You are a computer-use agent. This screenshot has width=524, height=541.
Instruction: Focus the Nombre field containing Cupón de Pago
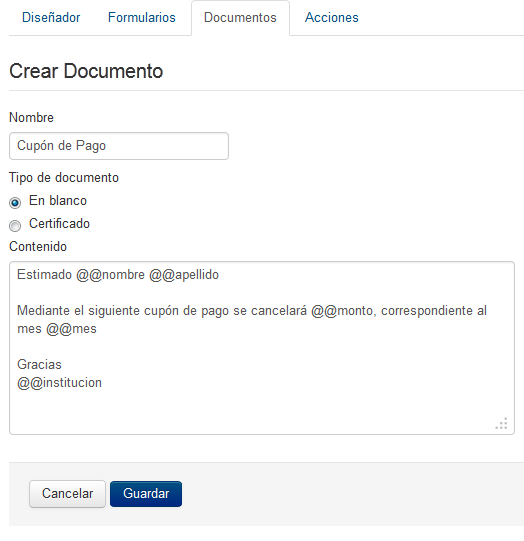pyautogui.click(x=119, y=146)
